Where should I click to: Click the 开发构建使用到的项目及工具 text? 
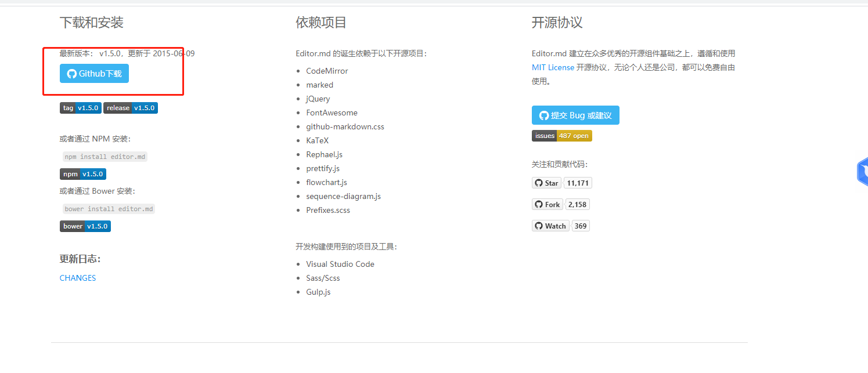click(x=346, y=247)
